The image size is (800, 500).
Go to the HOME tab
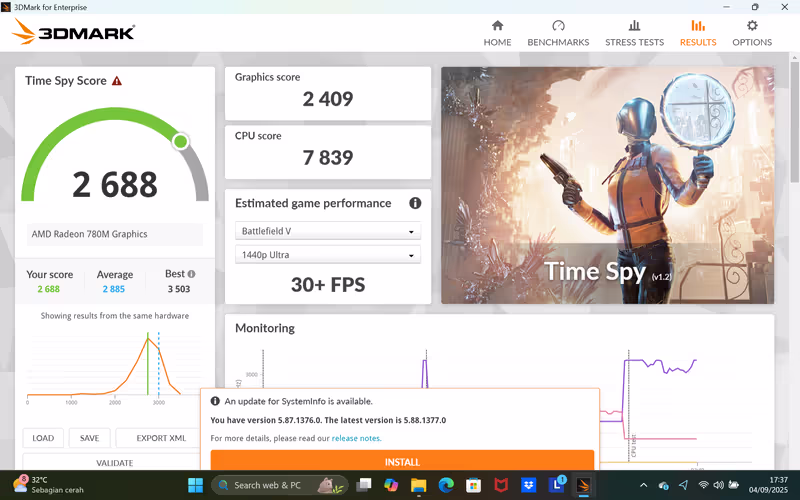(497, 33)
